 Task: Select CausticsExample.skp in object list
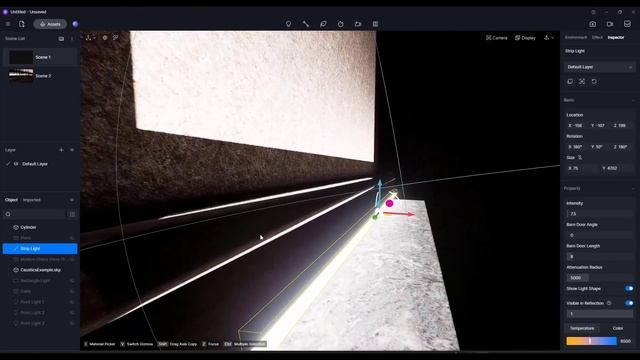(40, 270)
